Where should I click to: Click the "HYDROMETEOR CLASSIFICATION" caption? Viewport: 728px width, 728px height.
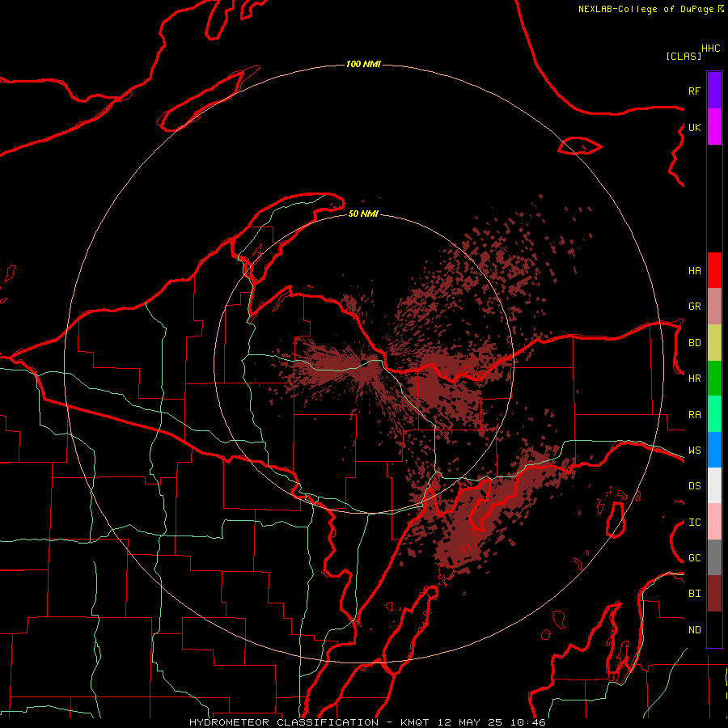click(284, 722)
